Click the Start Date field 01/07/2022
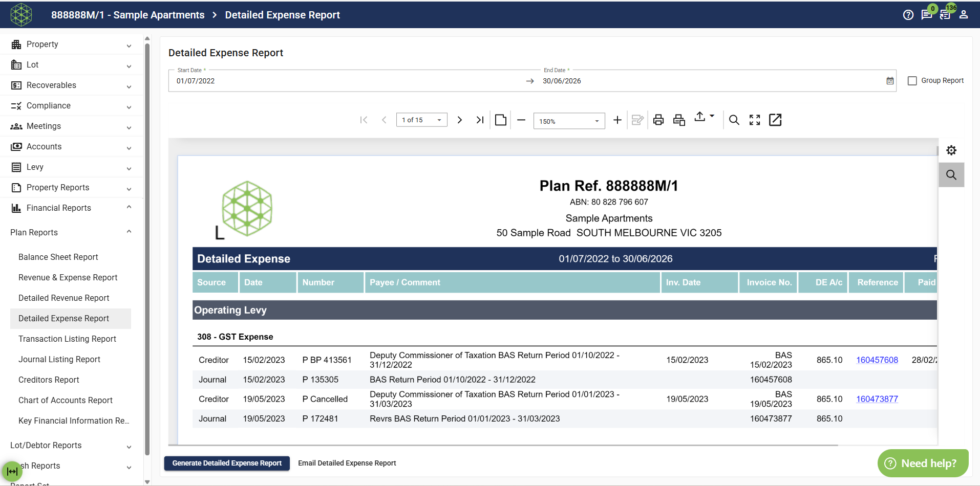 [348, 81]
